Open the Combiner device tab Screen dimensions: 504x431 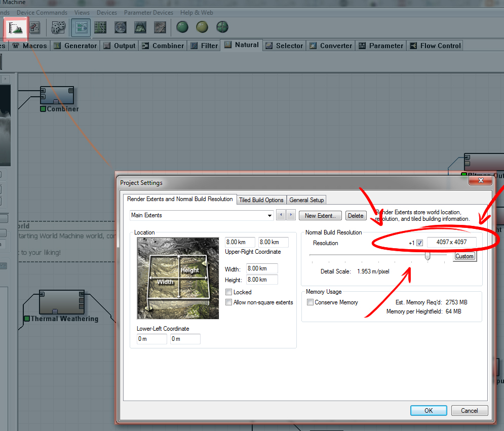click(163, 46)
